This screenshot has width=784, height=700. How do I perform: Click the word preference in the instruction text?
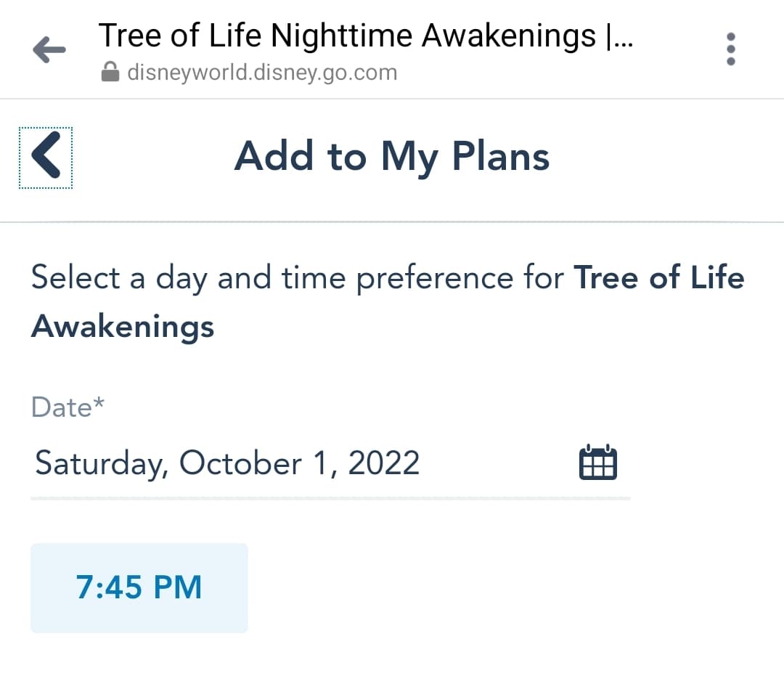coord(460,278)
